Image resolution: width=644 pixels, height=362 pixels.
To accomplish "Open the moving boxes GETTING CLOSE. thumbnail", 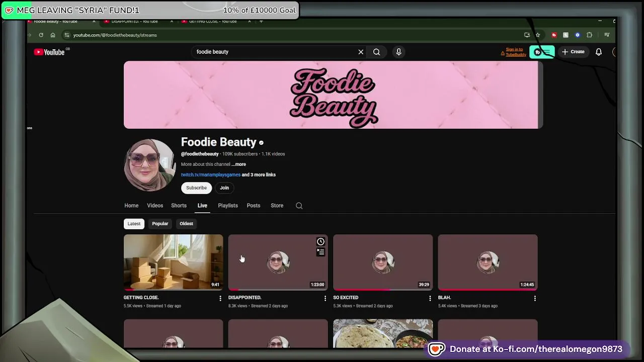I will [x=173, y=262].
